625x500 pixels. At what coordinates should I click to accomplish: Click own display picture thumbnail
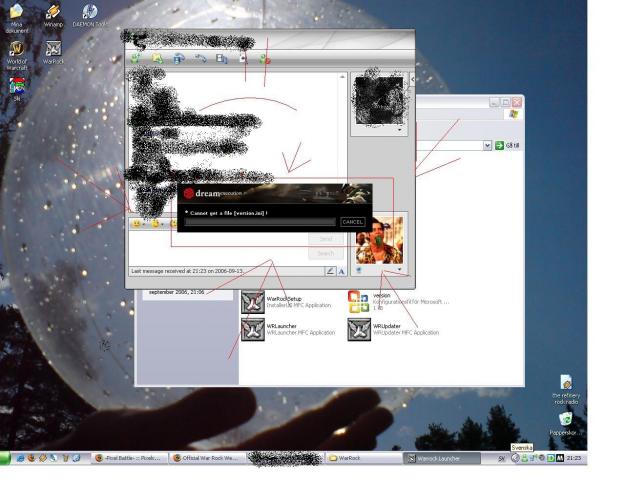coord(379,240)
